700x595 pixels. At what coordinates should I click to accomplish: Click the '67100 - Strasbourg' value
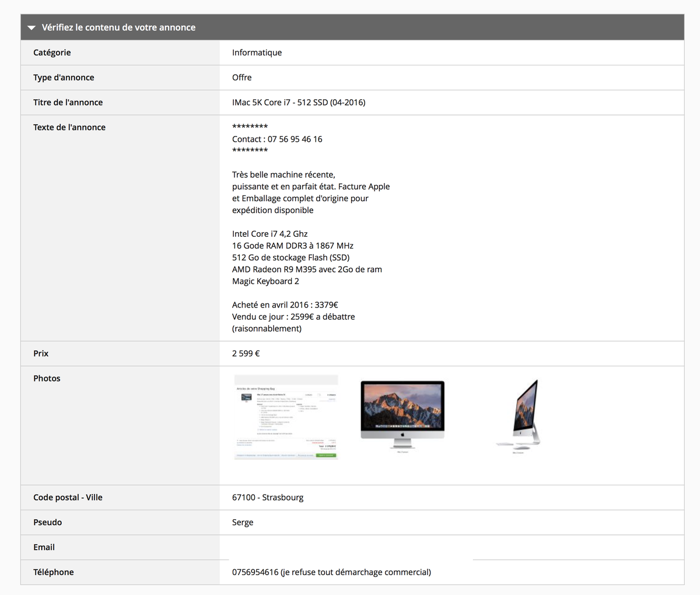268,498
